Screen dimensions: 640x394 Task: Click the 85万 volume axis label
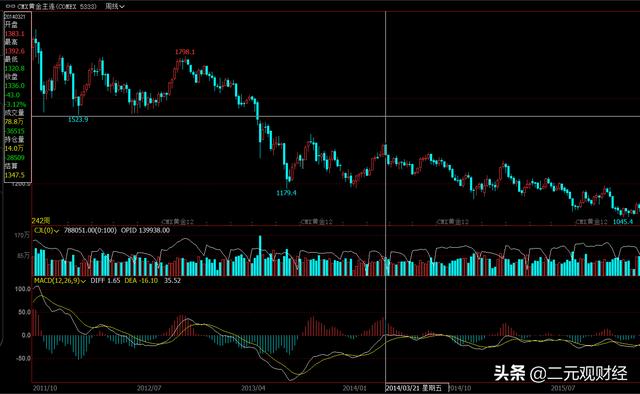23,256
